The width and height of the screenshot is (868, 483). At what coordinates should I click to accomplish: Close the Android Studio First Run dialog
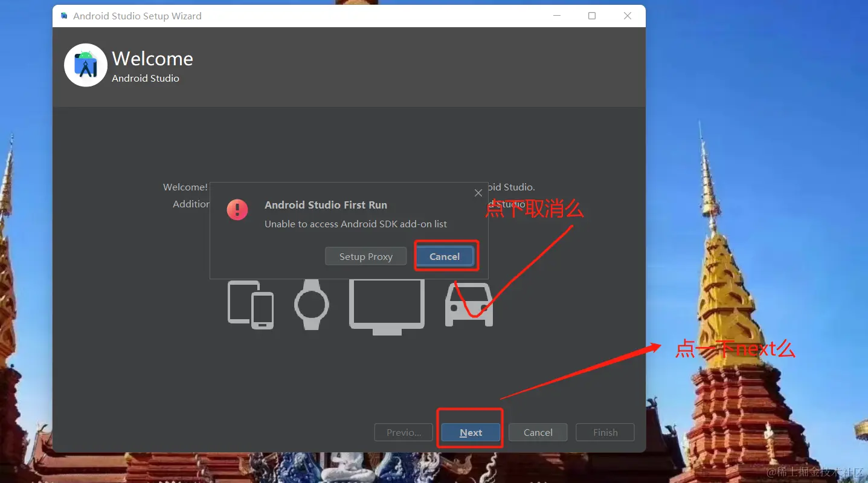click(x=478, y=193)
